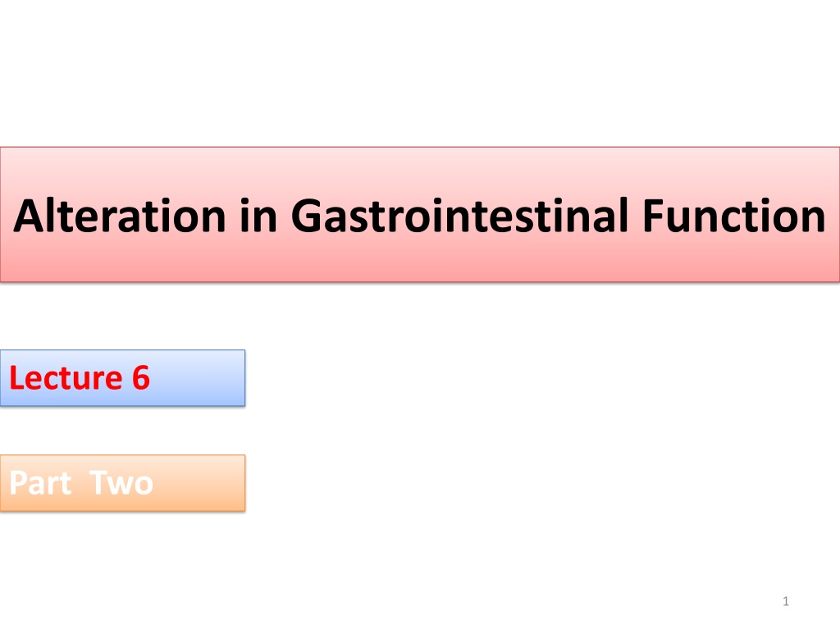The image size is (840, 630).
Task: Click the word "Alteration" in the title
Action: (x=120, y=216)
